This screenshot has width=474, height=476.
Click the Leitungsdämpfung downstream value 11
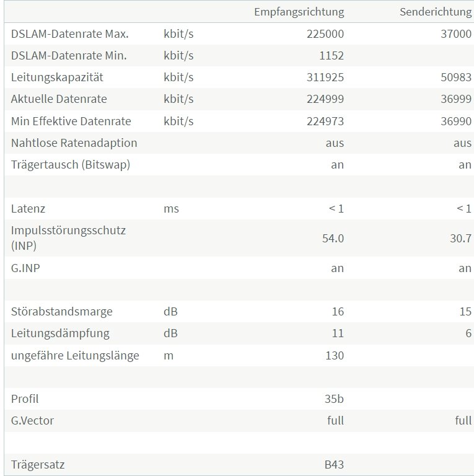point(338,333)
